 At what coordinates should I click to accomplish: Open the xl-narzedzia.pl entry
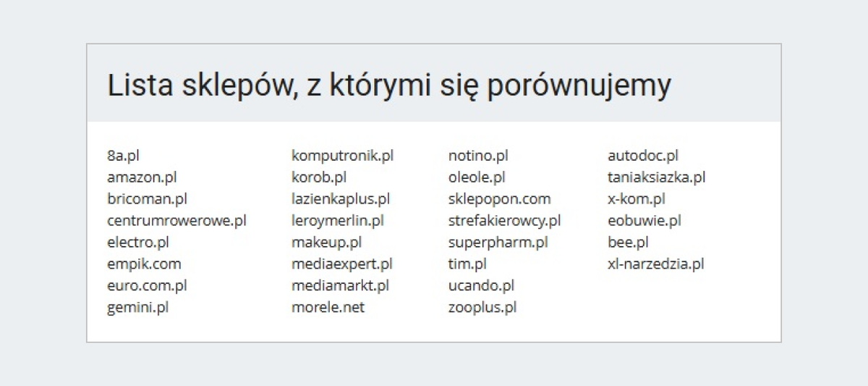(655, 264)
